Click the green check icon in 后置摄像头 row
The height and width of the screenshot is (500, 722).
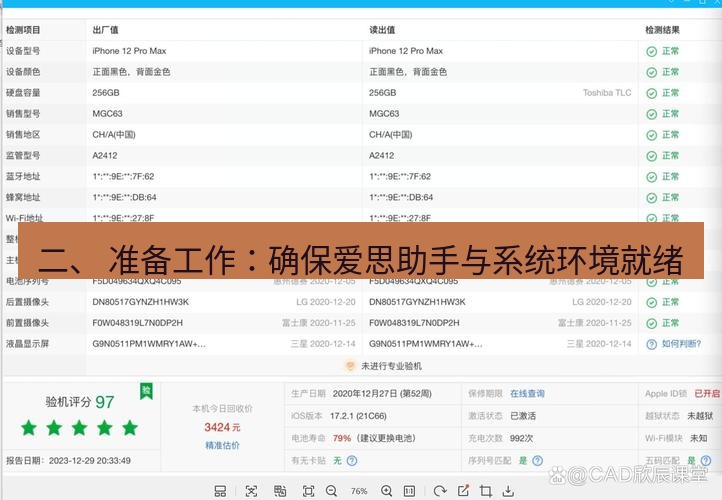click(x=652, y=302)
